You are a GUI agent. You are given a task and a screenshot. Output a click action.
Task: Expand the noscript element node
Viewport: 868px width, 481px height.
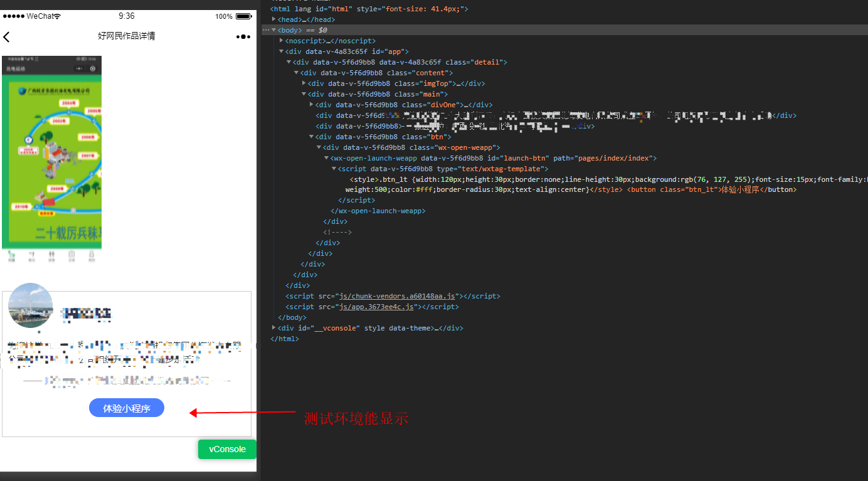pos(281,41)
